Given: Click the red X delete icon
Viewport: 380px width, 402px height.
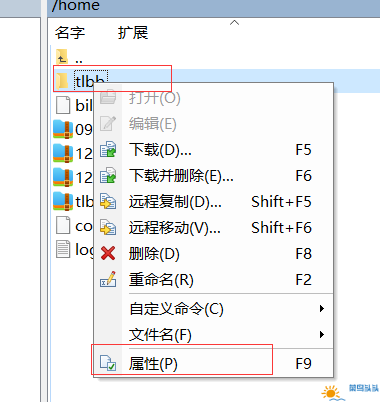Looking at the screenshot, I should (x=108, y=253).
